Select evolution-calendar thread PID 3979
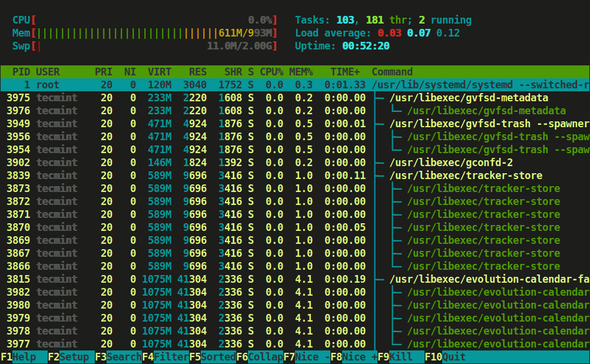 (x=295, y=317)
